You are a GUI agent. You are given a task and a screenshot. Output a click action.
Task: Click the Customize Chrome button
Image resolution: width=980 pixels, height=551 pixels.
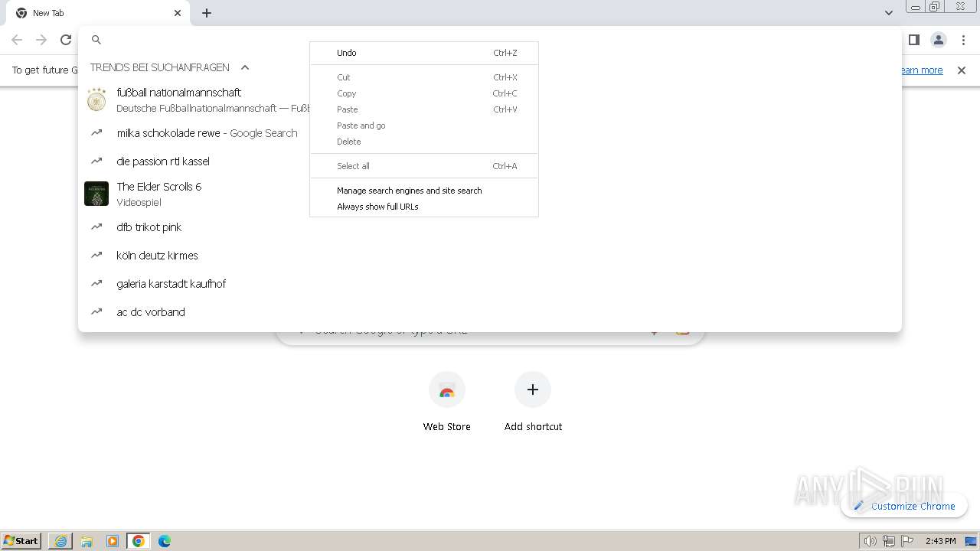[904, 506]
